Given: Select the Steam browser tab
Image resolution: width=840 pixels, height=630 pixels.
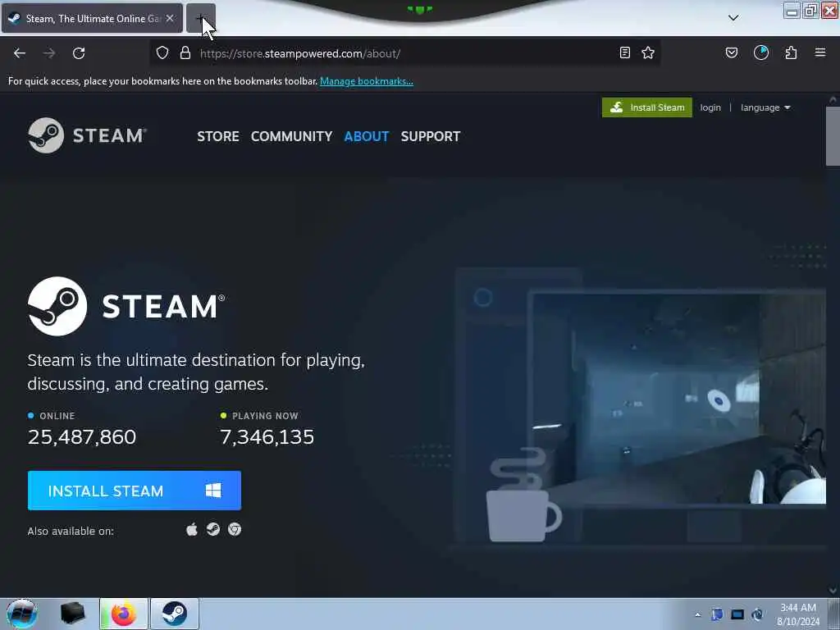Looking at the screenshot, I should (92, 18).
